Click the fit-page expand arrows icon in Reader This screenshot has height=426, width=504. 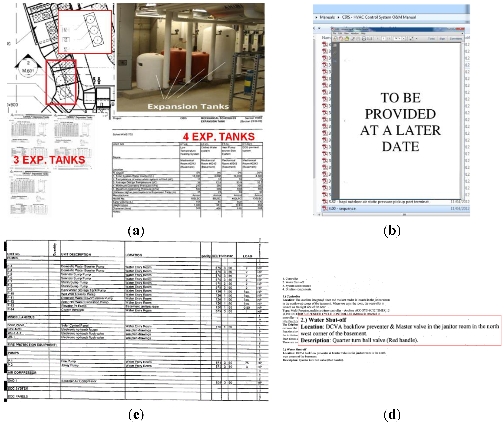point(411,39)
